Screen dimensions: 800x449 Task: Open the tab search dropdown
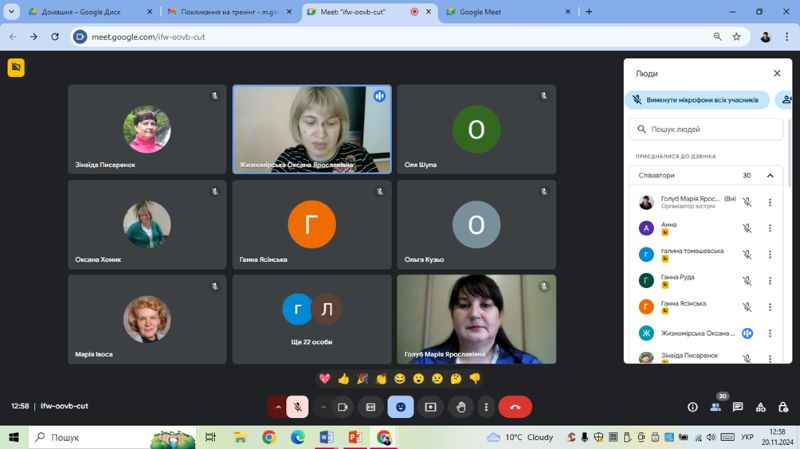11,12
